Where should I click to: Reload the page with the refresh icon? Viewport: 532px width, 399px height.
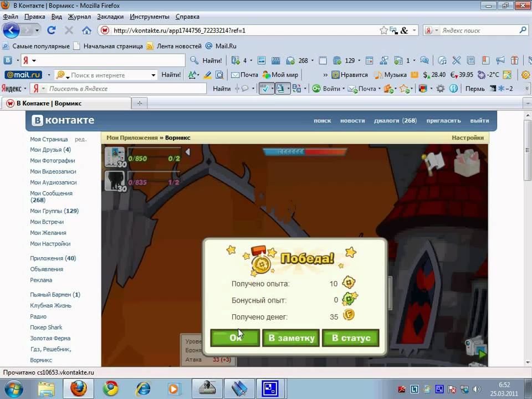point(52,30)
